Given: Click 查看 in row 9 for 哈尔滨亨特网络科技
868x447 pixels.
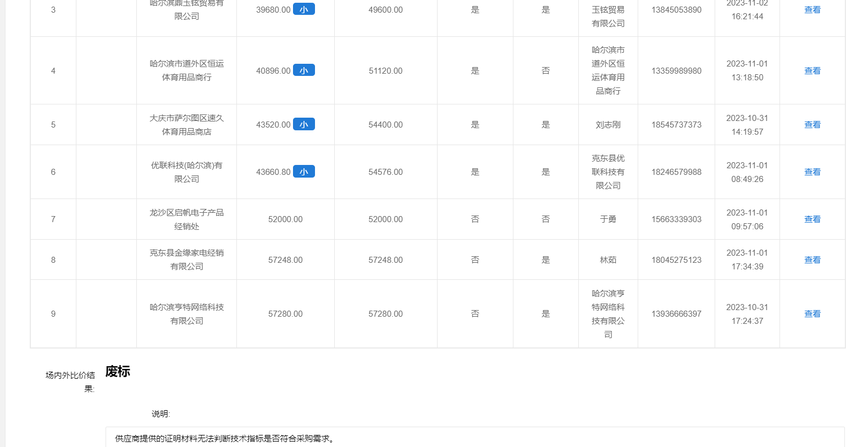Looking at the screenshot, I should (812, 314).
